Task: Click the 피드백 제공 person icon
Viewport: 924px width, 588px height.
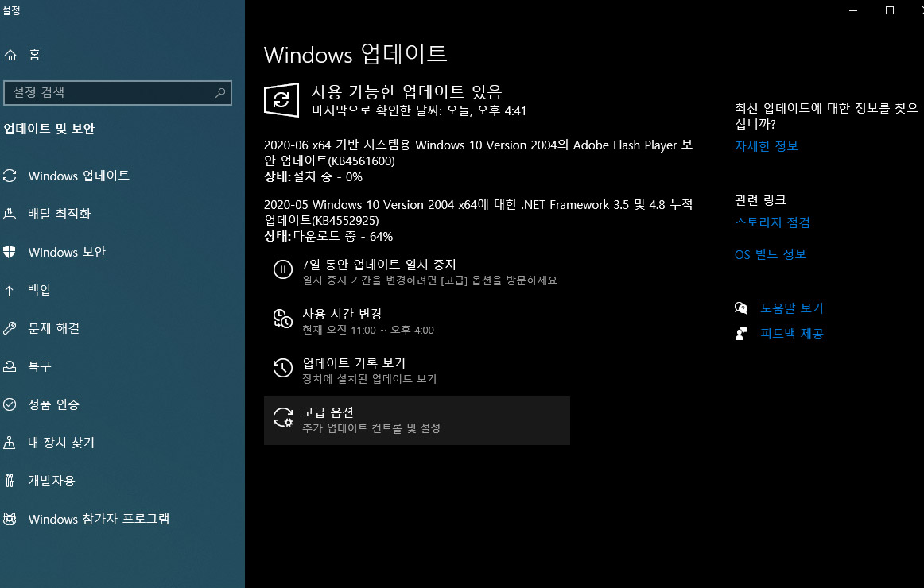Action: [741, 334]
